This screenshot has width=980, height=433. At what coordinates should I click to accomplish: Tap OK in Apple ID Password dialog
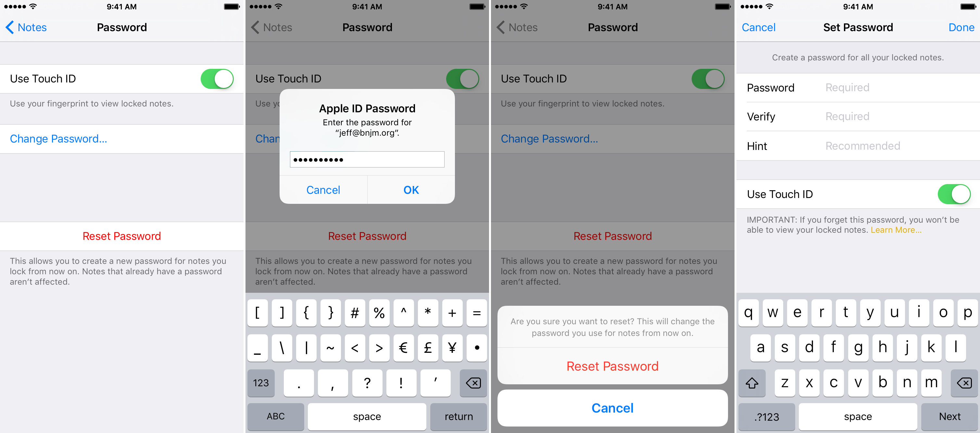411,189
